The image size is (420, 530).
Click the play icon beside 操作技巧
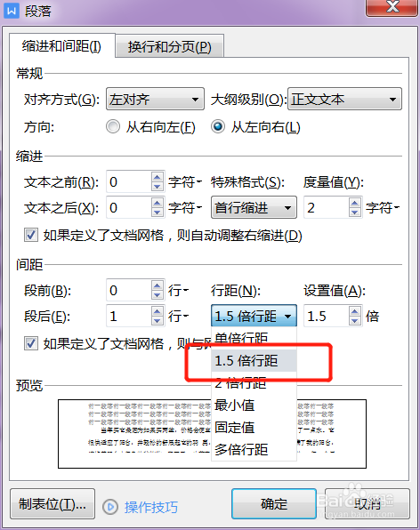(x=110, y=507)
